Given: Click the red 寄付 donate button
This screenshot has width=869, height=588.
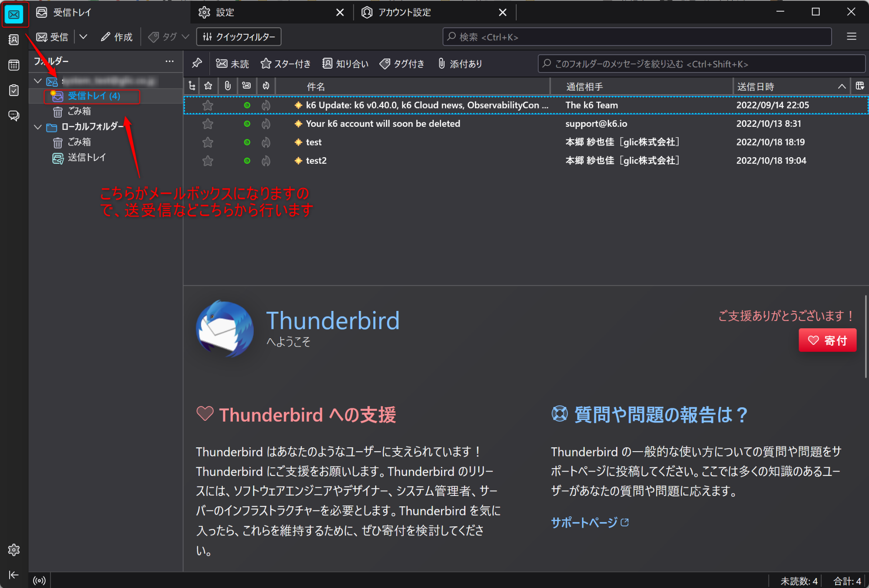Looking at the screenshot, I should pyautogui.click(x=827, y=340).
